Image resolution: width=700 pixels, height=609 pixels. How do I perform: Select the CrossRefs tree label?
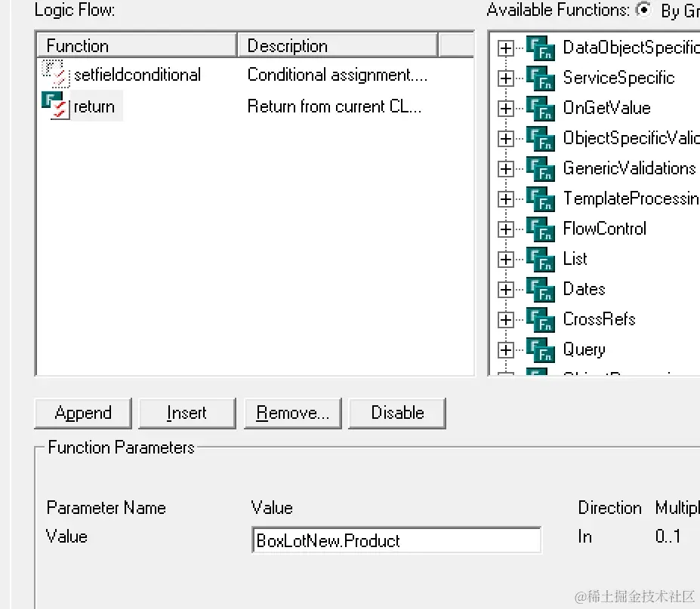point(599,319)
